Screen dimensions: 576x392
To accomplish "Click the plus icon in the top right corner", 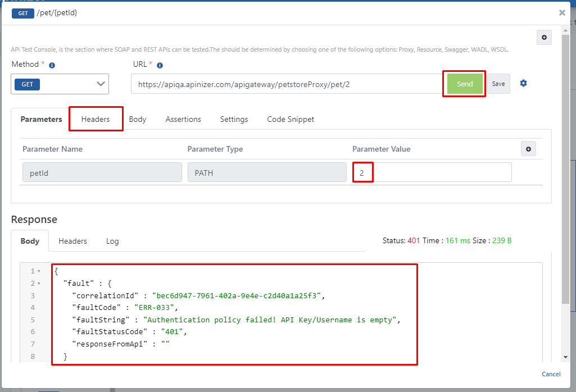I will [x=544, y=38].
